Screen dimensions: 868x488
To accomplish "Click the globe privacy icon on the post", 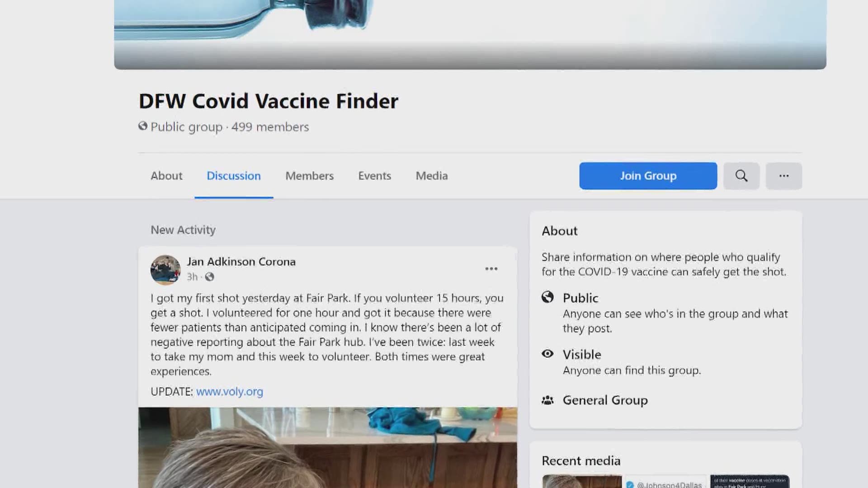I will point(209,277).
